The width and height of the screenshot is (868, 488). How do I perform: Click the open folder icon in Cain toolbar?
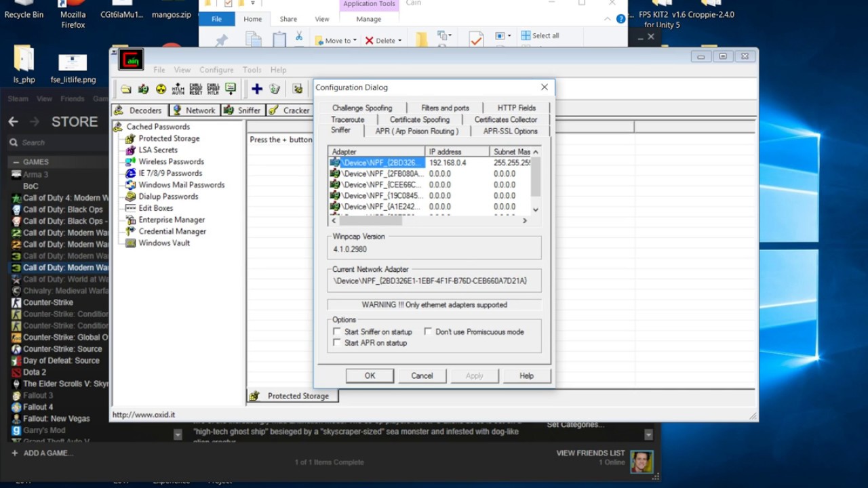pyautogui.click(x=126, y=89)
